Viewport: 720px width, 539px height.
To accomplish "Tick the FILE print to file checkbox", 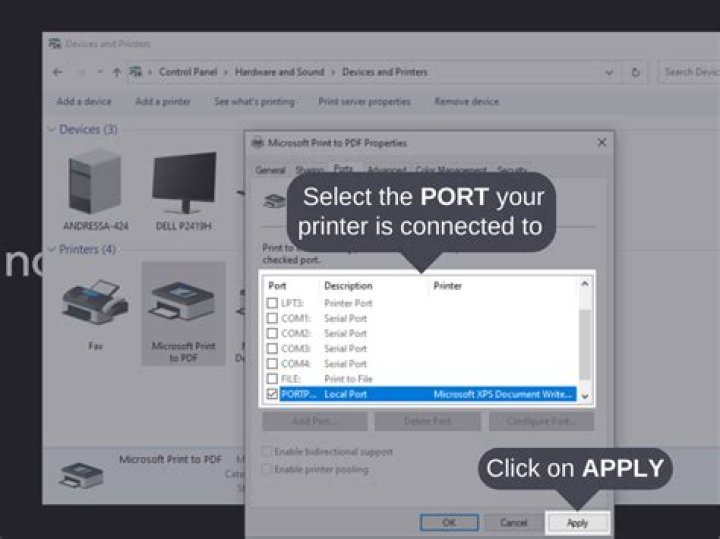I will (x=272, y=379).
